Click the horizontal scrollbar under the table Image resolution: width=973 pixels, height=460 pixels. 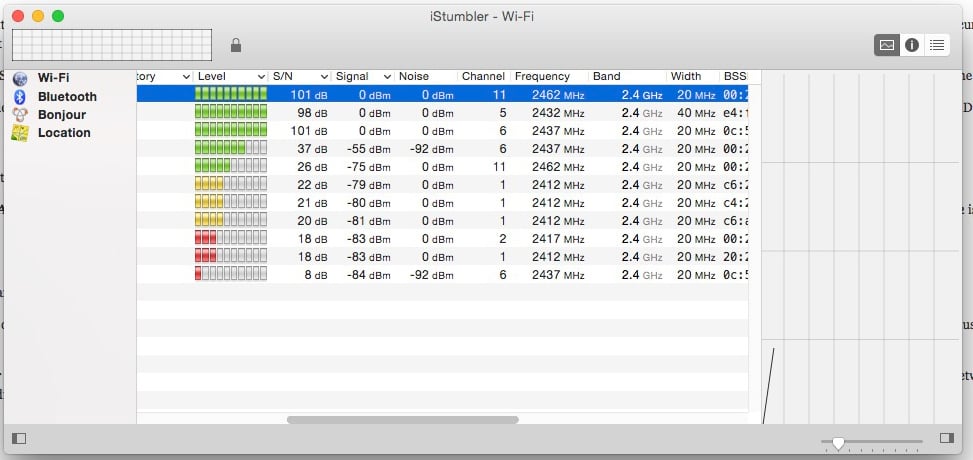pos(402,420)
